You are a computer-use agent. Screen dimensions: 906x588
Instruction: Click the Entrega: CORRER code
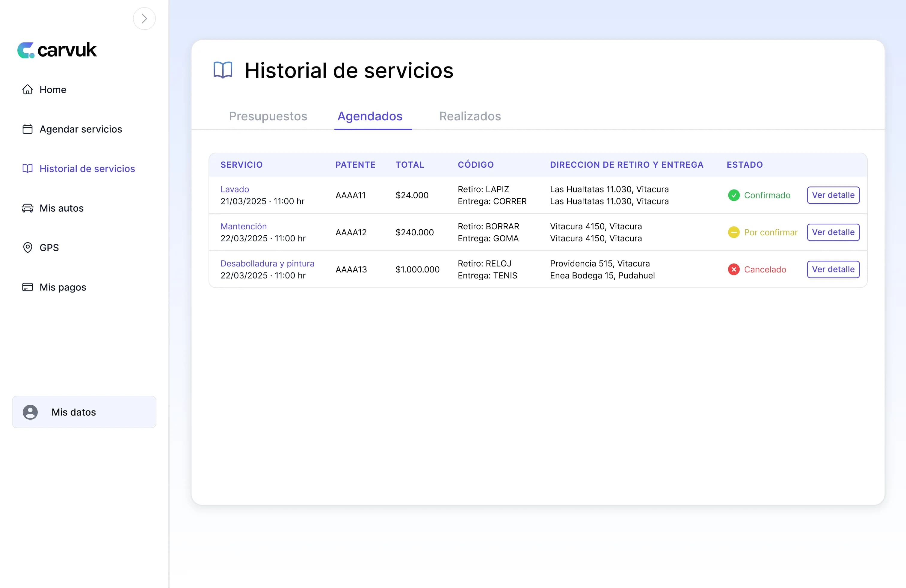pyautogui.click(x=492, y=201)
